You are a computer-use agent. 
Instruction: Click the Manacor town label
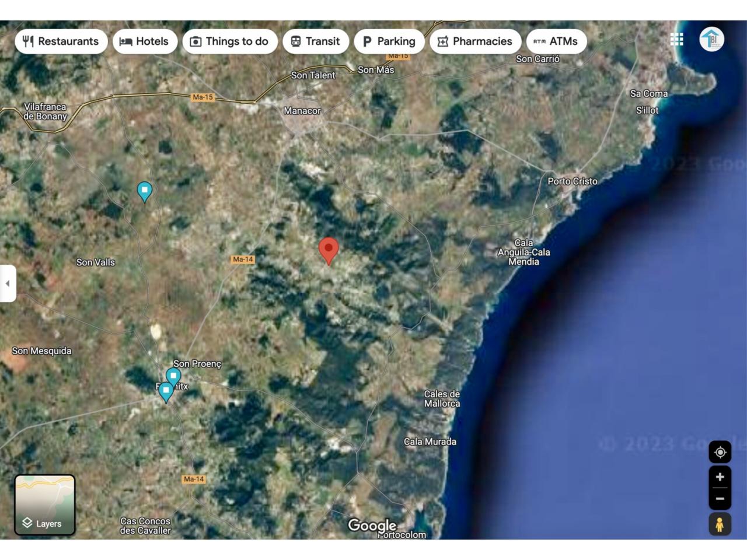click(302, 111)
